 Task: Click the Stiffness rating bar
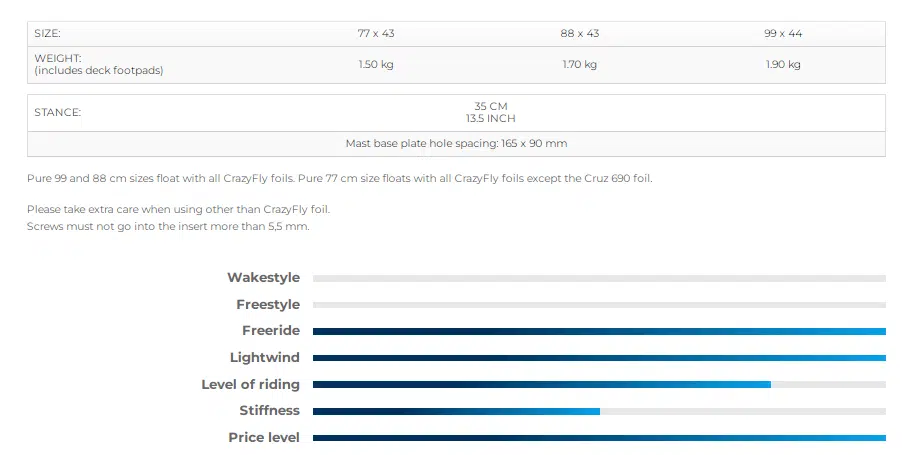click(599, 411)
